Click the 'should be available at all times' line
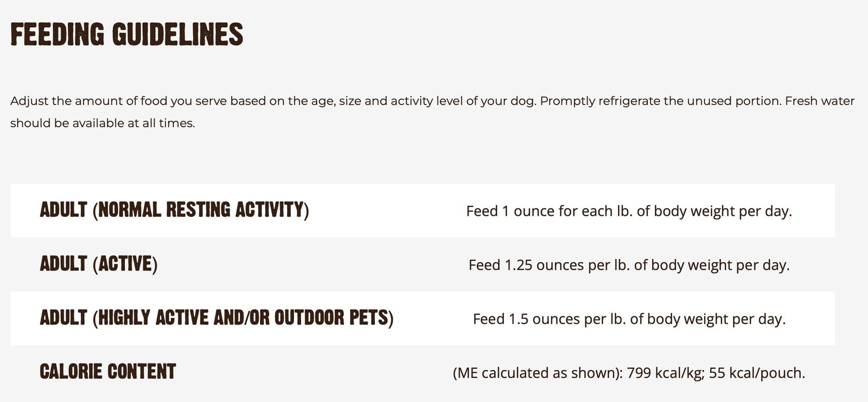Viewport: 868px width, 402px height. click(103, 123)
